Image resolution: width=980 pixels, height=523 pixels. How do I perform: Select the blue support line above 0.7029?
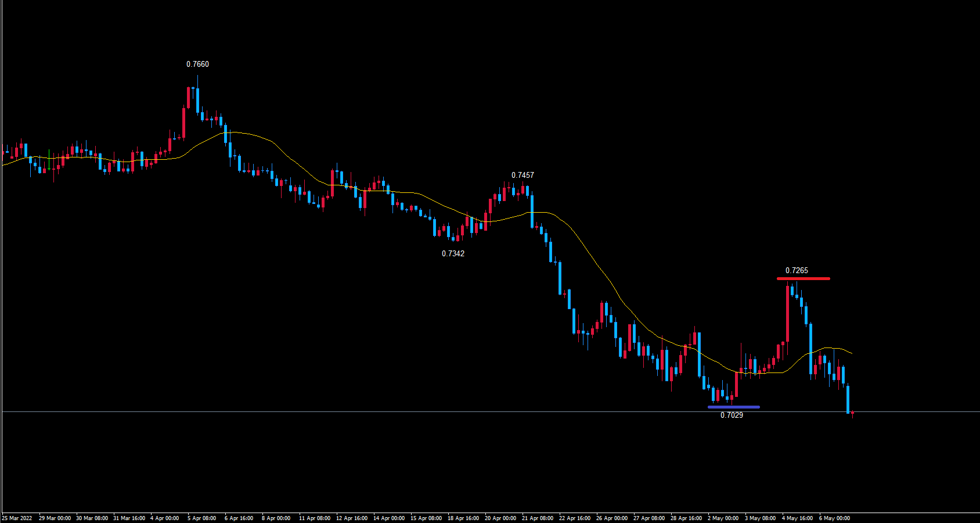(x=734, y=407)
